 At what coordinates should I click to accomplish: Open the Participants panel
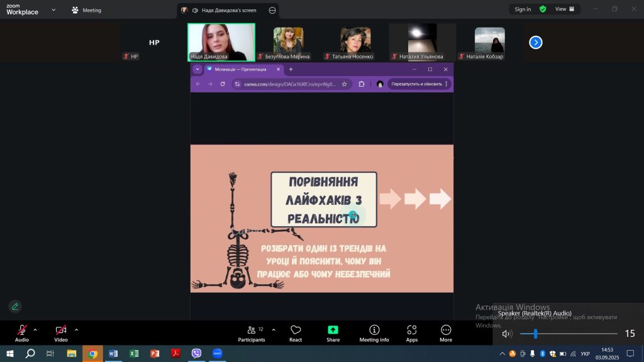(x=252, y=333)
